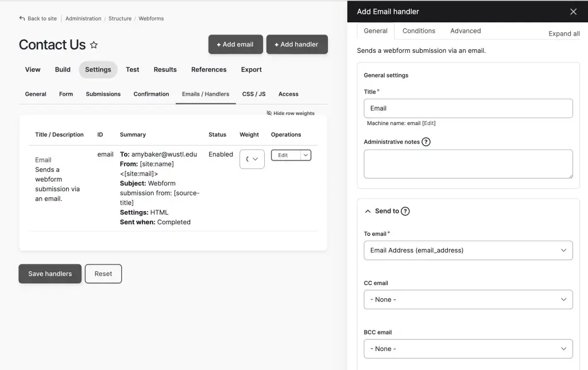Click the Back to site arrow link
The image size is (588, 370).
point(38,18)
